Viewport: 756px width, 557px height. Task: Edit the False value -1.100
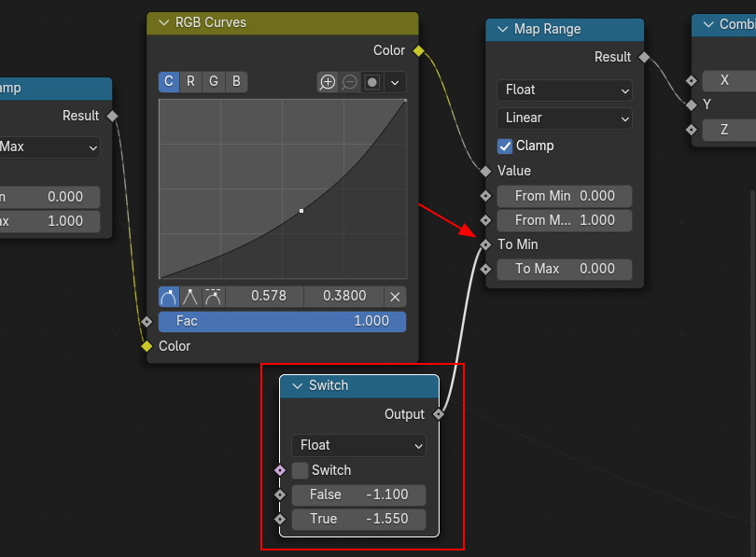tap(358, 494)
